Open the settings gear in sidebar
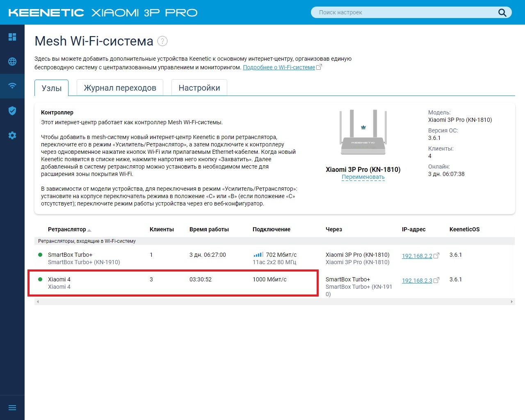The height and width of the screenshot is (420, 525). point(12,135)
